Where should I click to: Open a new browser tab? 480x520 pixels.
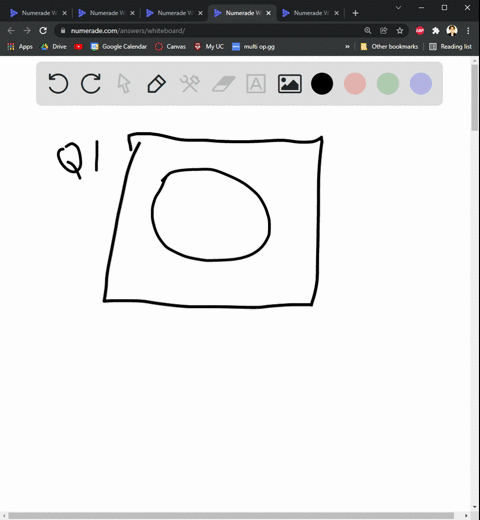(355, 13)
